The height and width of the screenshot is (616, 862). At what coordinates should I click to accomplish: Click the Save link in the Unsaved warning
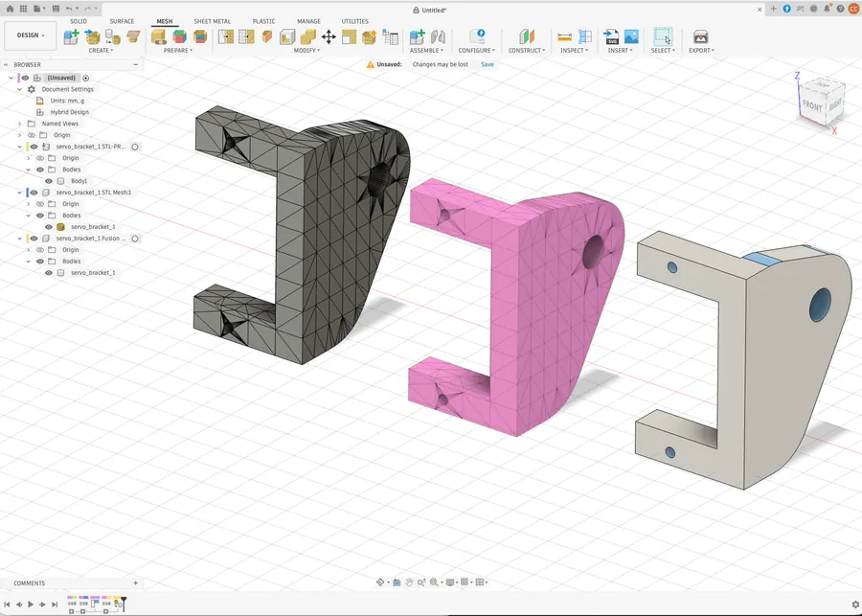(488, 64)
